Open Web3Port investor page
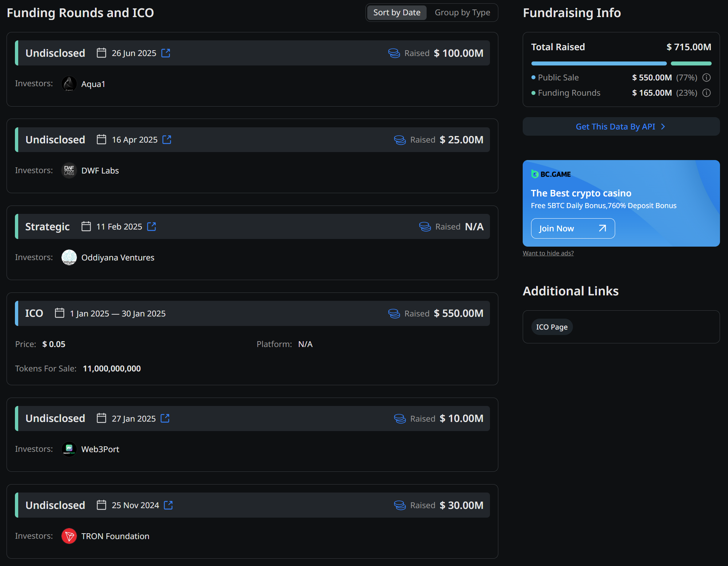Screen dimensions: 728x566 click(x=100, y=449)
